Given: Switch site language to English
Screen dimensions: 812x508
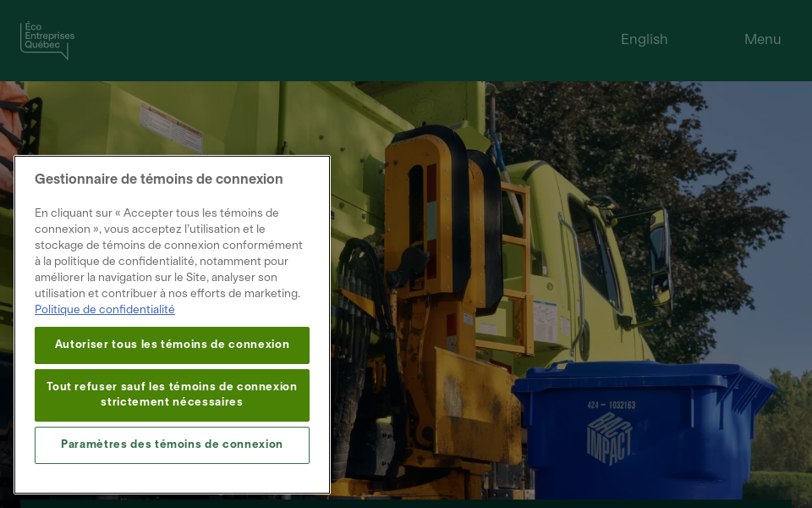Looking at the screenshot, I should click(x=644, y=40).
